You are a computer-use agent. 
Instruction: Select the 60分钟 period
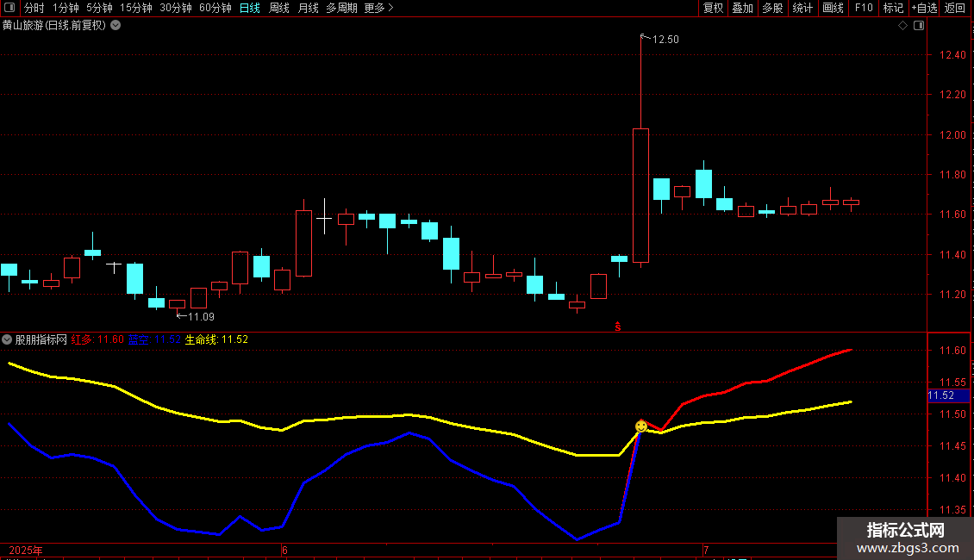[215, 8]
